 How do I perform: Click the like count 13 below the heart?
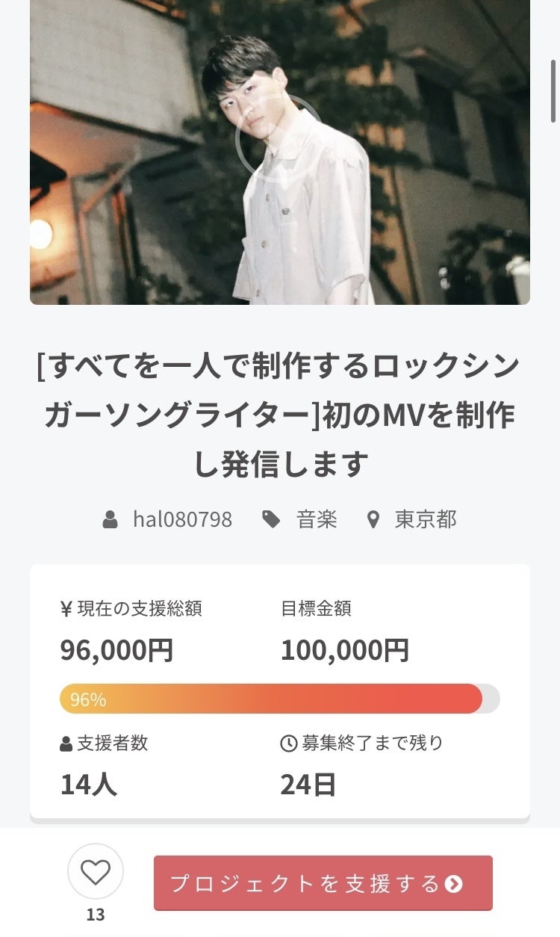pyautogui.click(x=96, y=915)
